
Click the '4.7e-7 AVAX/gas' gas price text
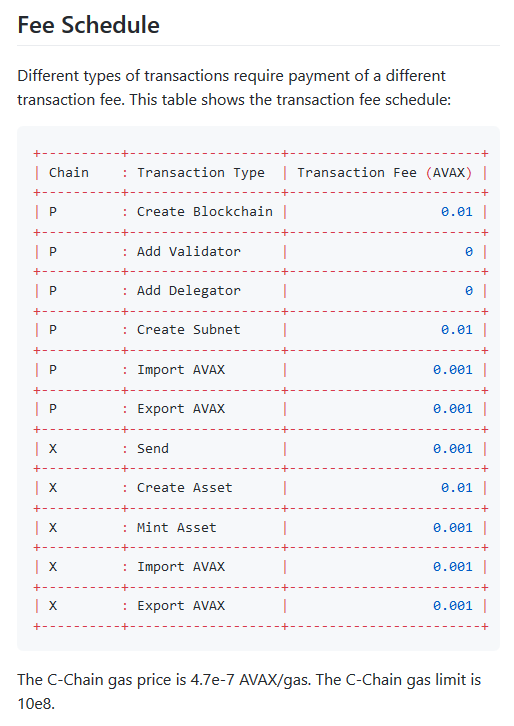(250, 680)
